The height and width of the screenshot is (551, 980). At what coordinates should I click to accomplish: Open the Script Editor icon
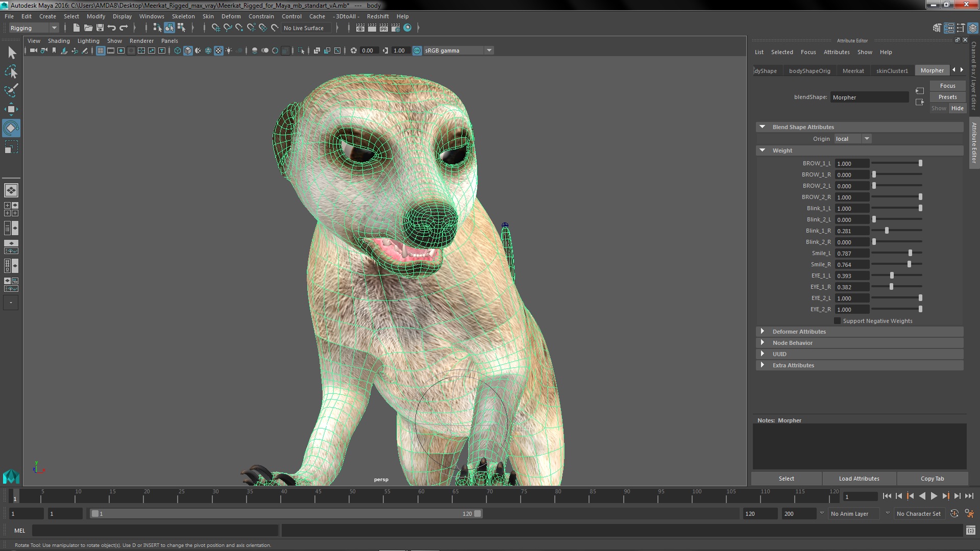(970, 531)
